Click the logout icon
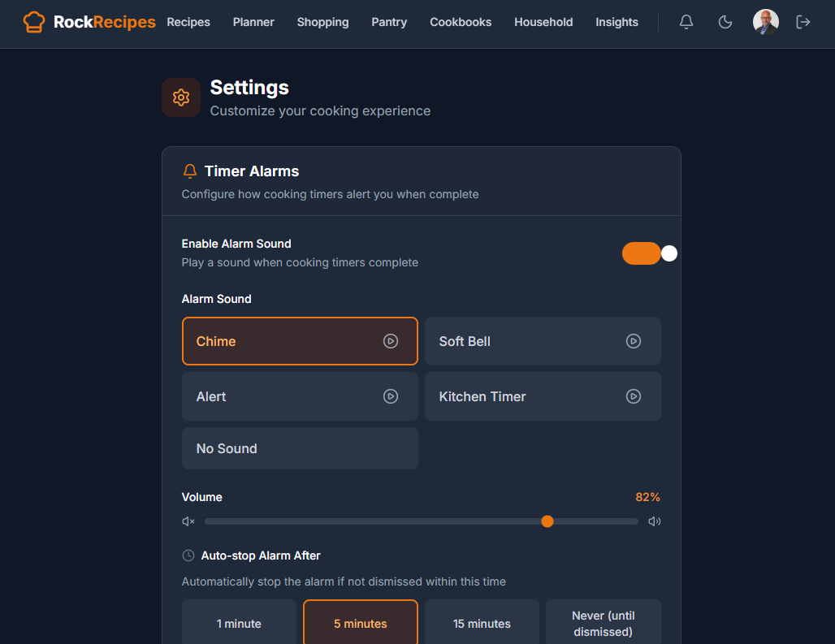835x644 pixels. pos(803,22)
